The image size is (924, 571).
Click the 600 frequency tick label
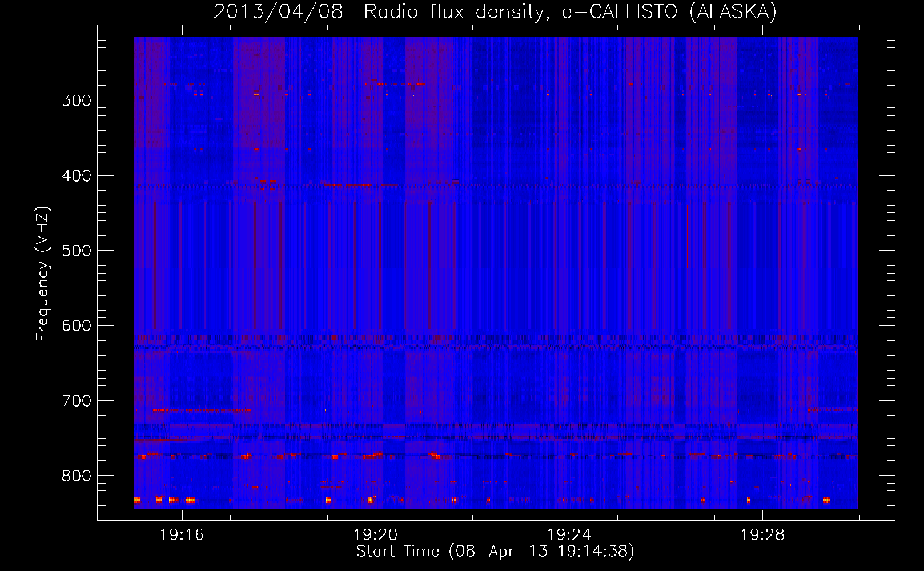(77, 326)
